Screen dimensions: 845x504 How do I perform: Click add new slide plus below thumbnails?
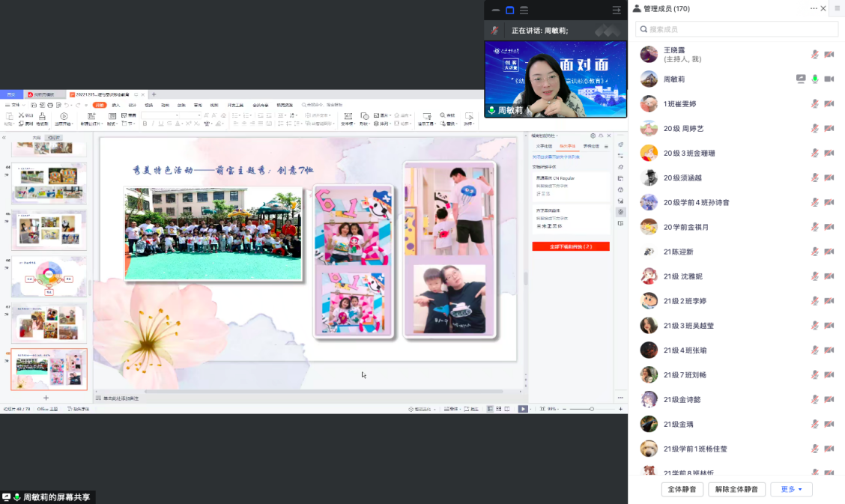[x=46, y=398]
